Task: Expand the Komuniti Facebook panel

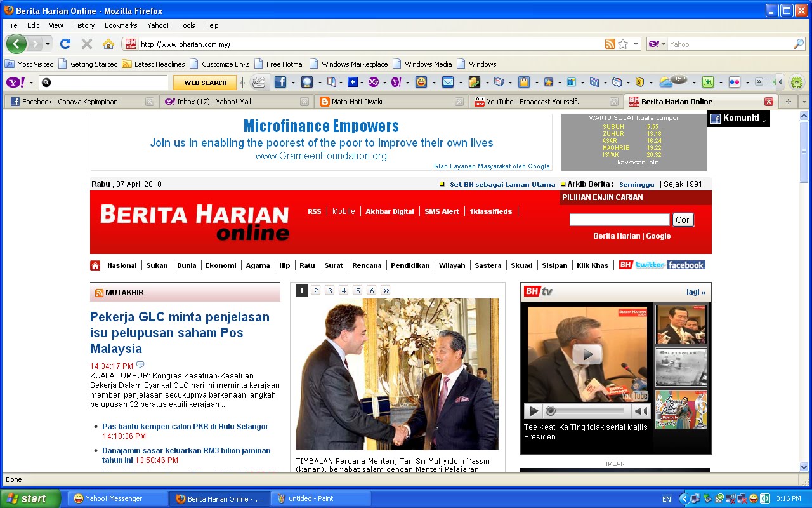Action: pyautogui.click(x=738, y=118)
